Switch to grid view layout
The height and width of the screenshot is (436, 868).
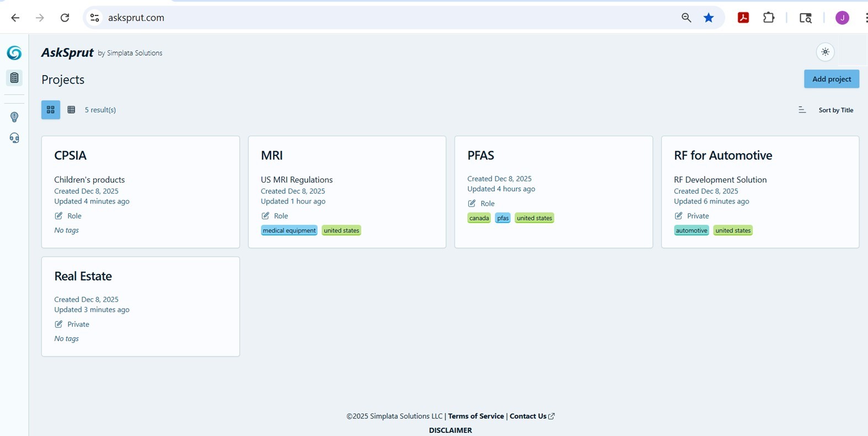[51, 110]
